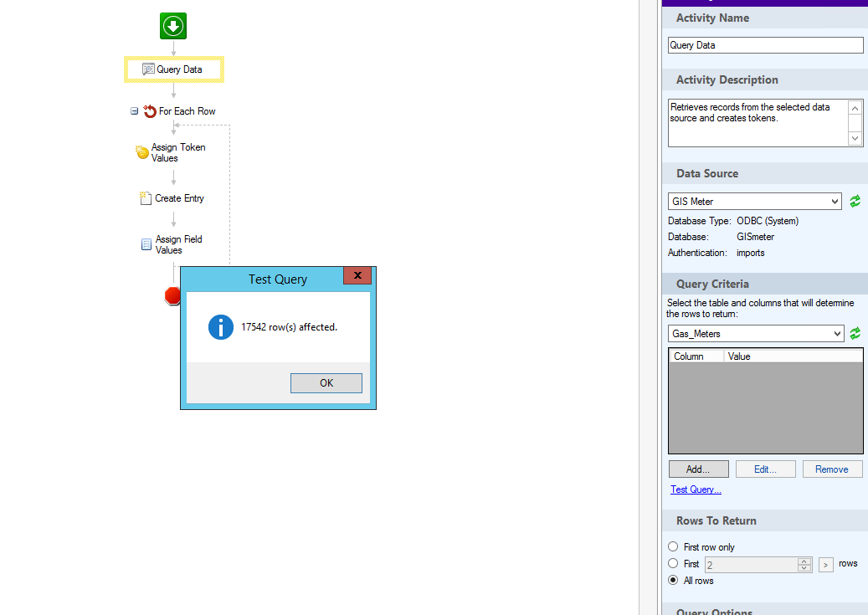
Task: Open the Gas_Meters table dropdown
Action: pos(837,334)
